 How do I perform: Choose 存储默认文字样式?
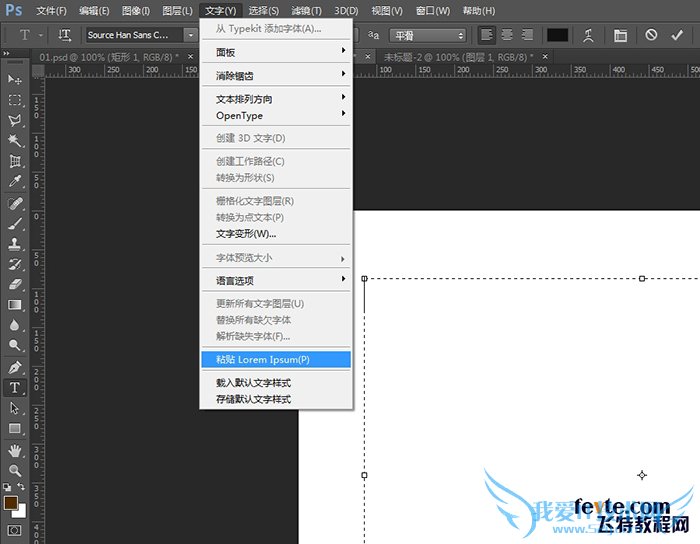(x=276, y=399)
